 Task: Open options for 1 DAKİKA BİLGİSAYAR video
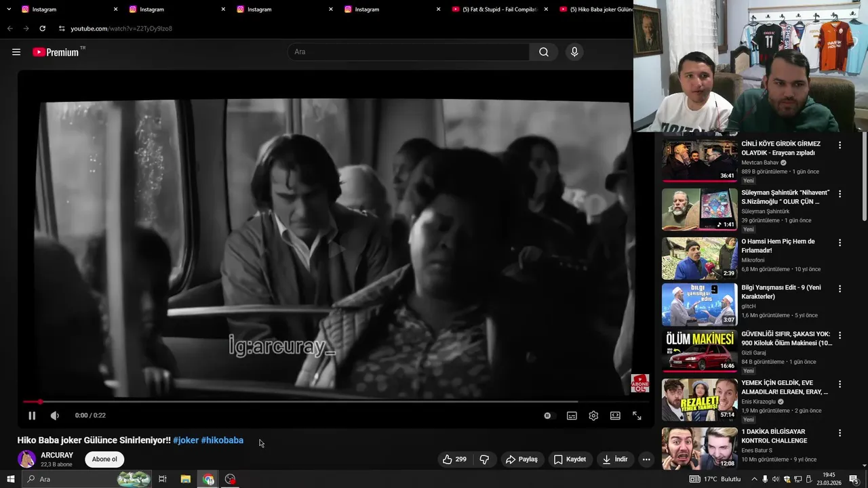840,433
